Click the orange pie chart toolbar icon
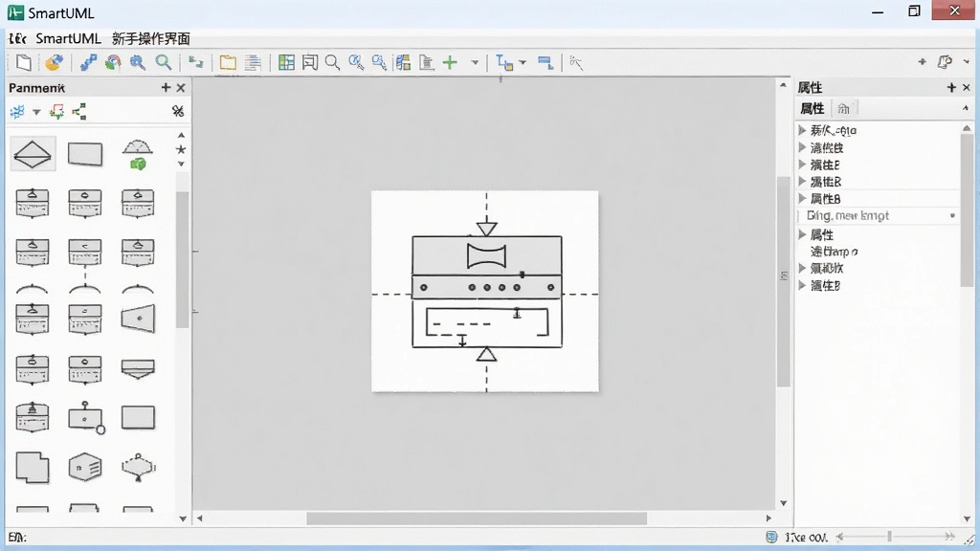The width and height of the screenshot is (980, 551). pos(54,62)
